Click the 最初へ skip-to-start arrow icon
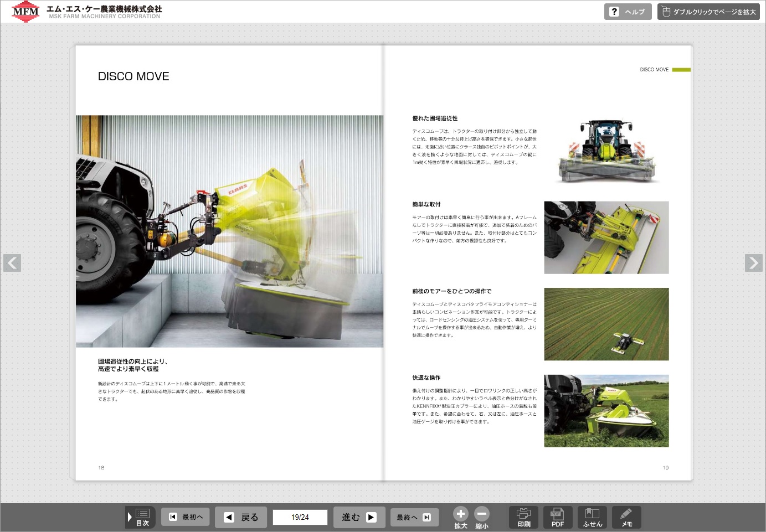 [x=173, y=516]
